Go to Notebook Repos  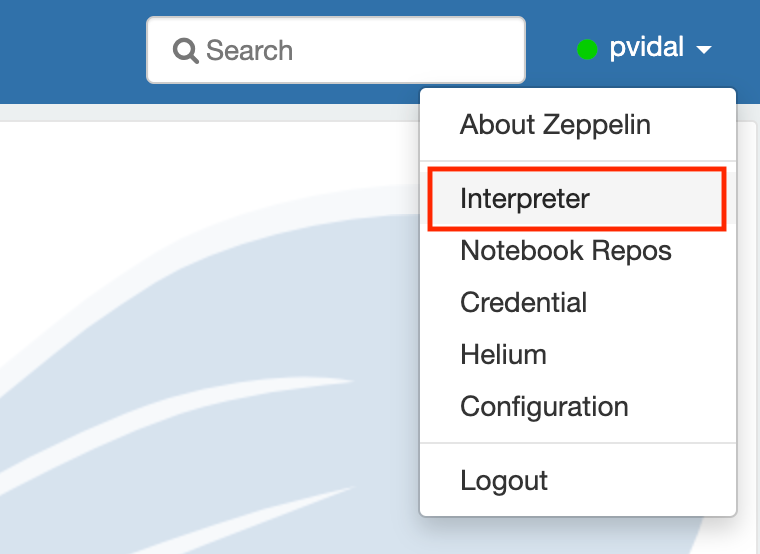coord(565,251)
